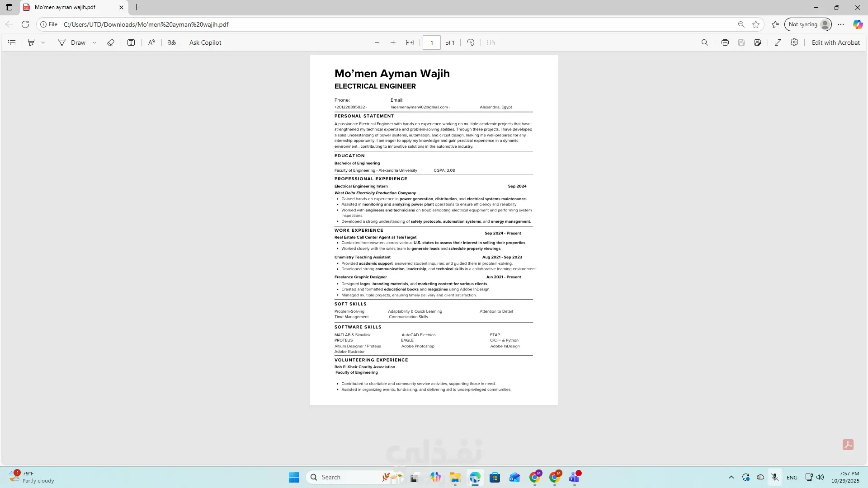
Task: Toggle the Draw tool
Action: coord(72,42)
